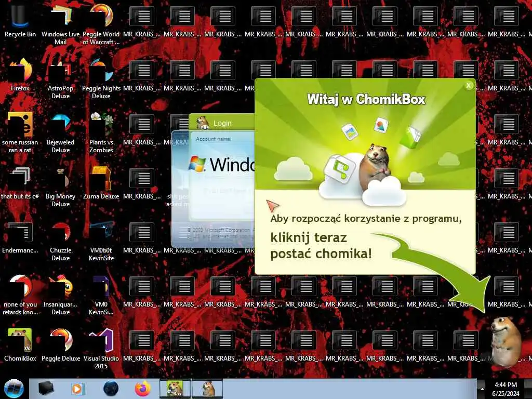This screenshot has width=532, height=399.
Task: Open the media player taskbar icon
Action: pyautogui.click(x=77, y=389)
